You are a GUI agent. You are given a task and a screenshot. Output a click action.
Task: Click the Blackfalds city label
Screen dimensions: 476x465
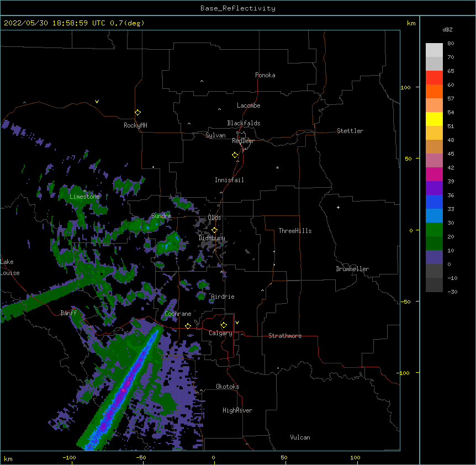click(244, 123)
